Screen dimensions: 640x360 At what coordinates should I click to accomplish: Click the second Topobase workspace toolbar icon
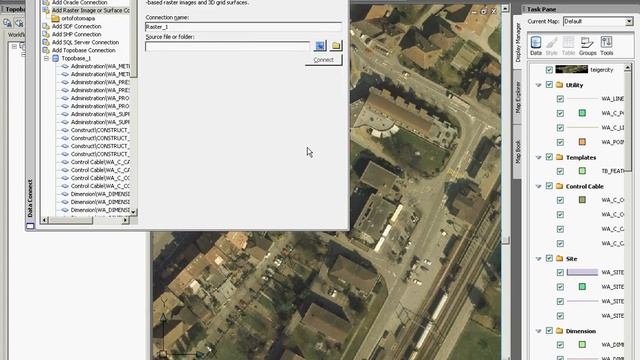point(19,23)
